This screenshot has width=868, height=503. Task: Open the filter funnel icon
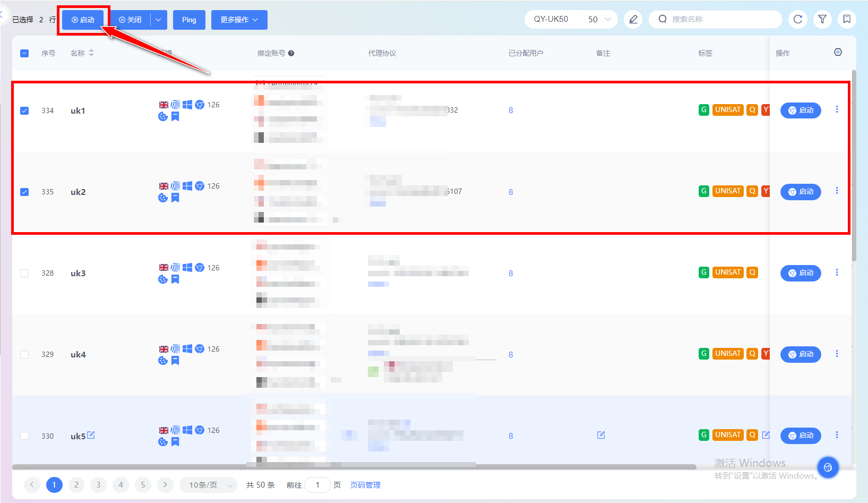coord(822,20)
